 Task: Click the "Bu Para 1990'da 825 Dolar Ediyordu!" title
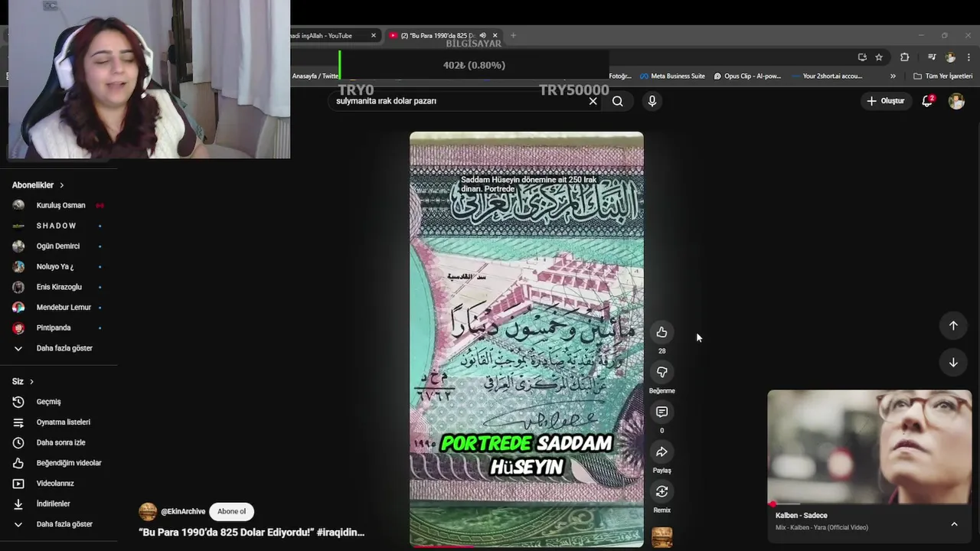251,532
